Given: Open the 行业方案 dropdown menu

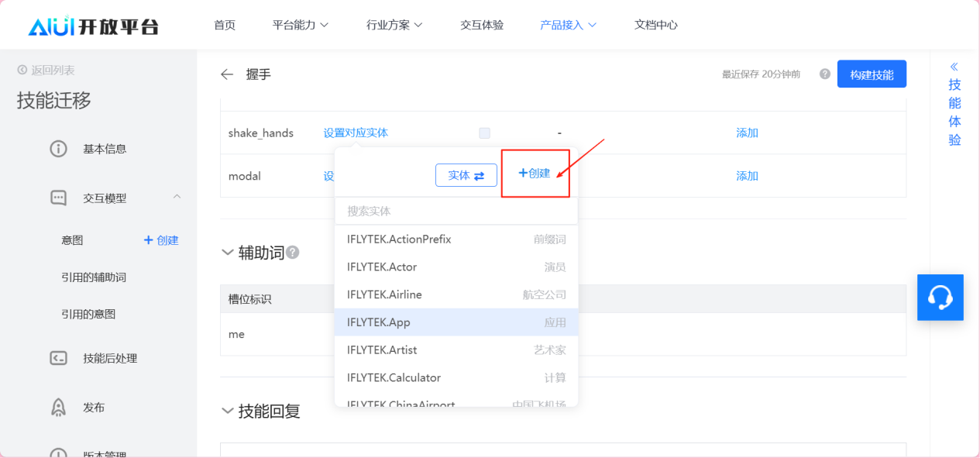Looking at the screenshot, I should [394, 25].
